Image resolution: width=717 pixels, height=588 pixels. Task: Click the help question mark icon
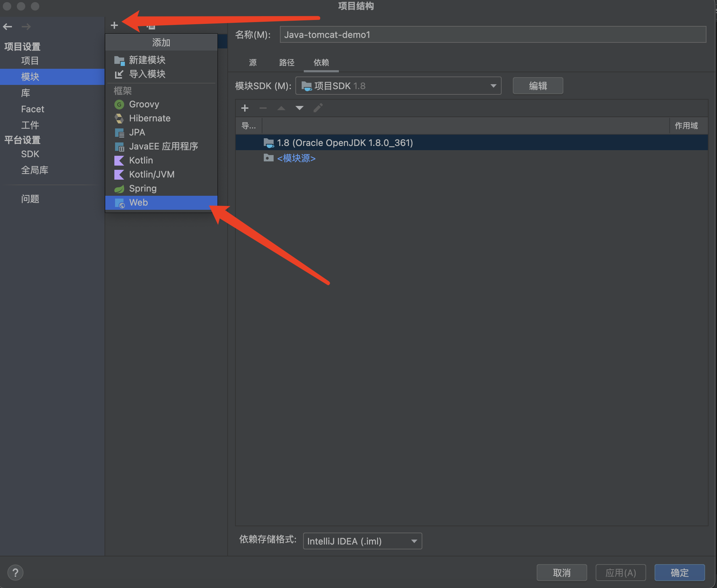click(15, 573)
